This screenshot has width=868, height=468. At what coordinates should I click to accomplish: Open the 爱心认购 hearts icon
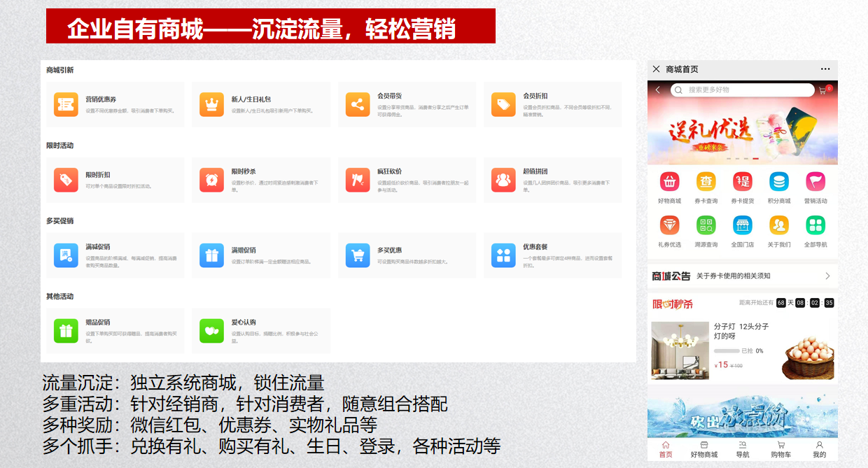pyautogui.click(x=211, y=331)
